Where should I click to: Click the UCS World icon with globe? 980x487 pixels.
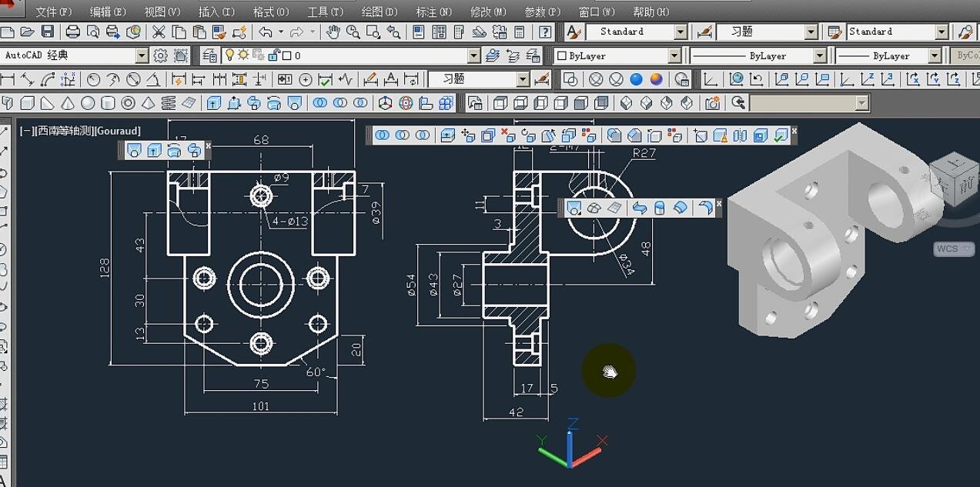coord(737,79)
